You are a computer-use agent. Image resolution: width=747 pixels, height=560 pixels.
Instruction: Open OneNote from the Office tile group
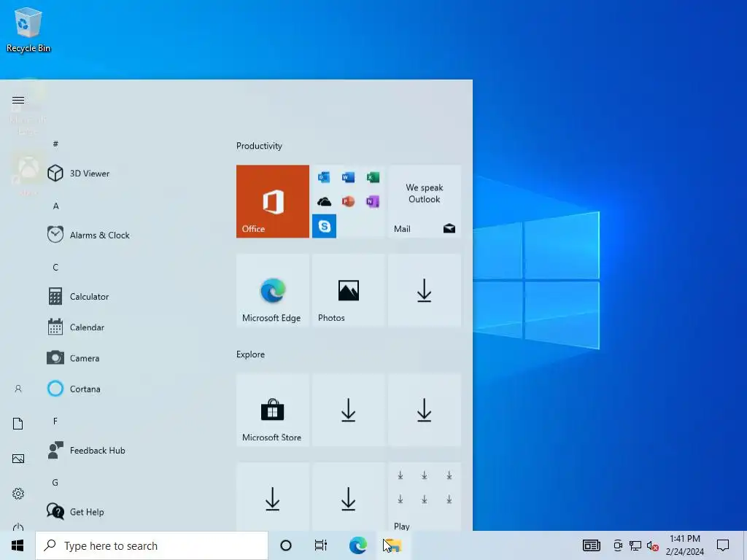click(373, 201)
